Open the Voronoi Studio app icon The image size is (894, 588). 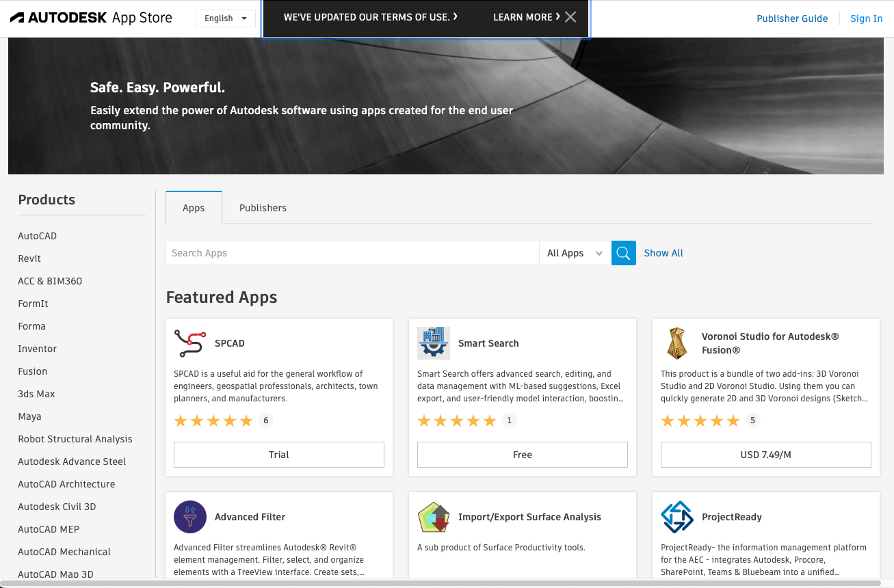tap(677, 343)
